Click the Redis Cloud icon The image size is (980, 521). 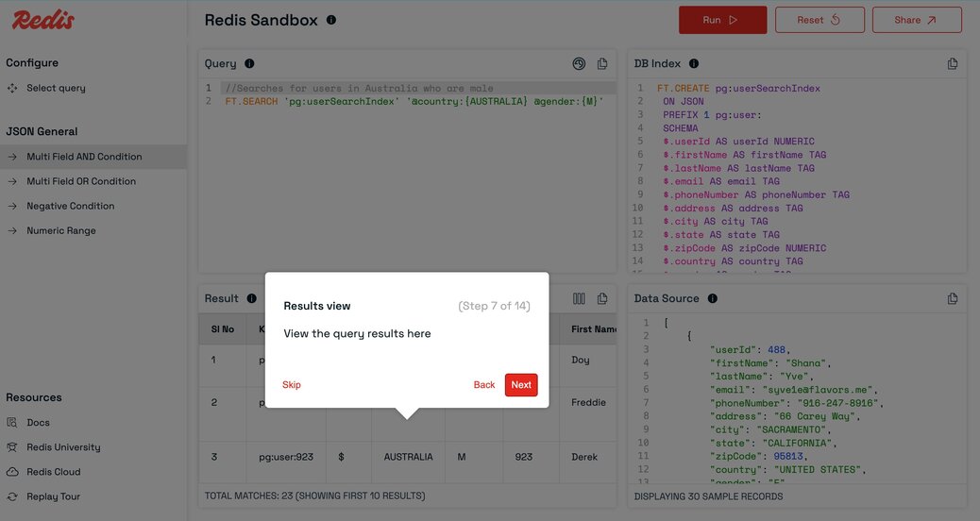[12, 472]
